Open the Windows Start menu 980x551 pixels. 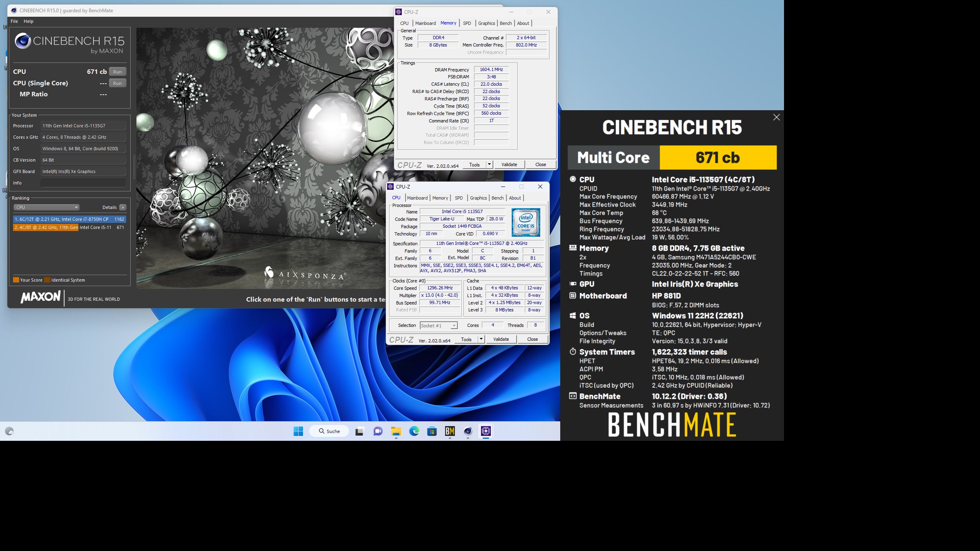click(x=298, y=431)
